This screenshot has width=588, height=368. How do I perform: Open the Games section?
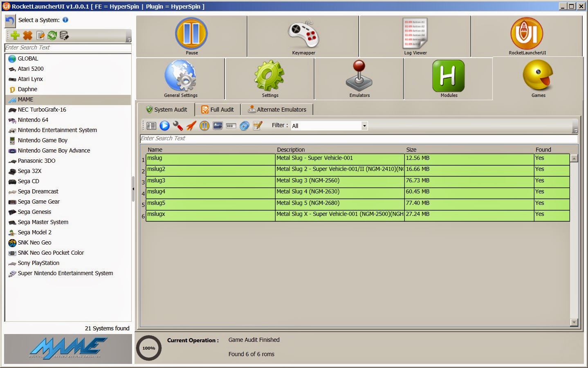pyautogui.click(x=538, y=79)
